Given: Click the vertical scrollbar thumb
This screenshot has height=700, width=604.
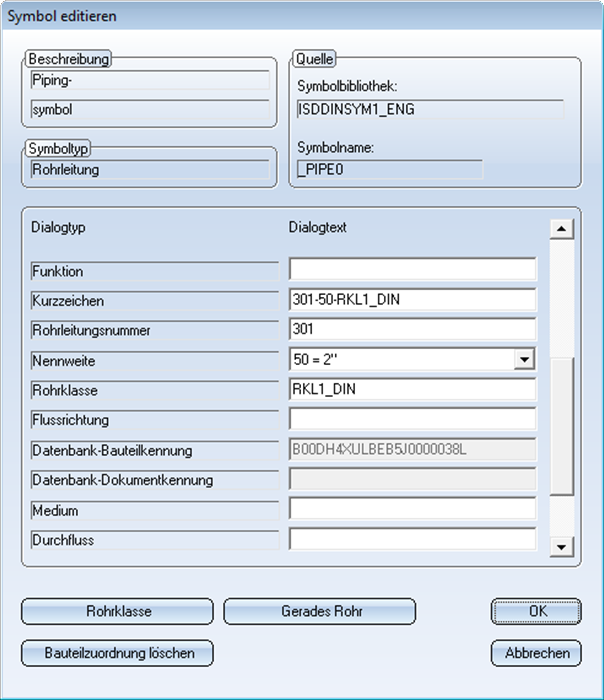Looking at the screenshot, I should click(562, 426).
